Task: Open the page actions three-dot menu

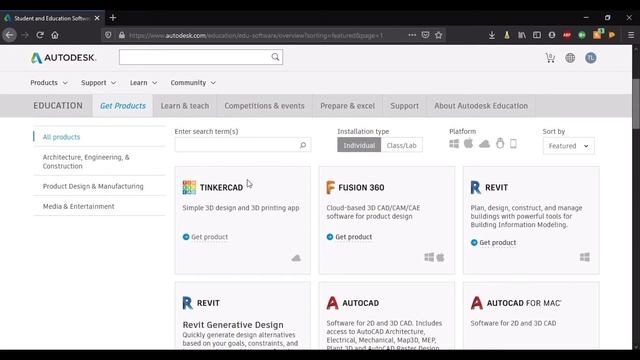Action: (412, 35)
